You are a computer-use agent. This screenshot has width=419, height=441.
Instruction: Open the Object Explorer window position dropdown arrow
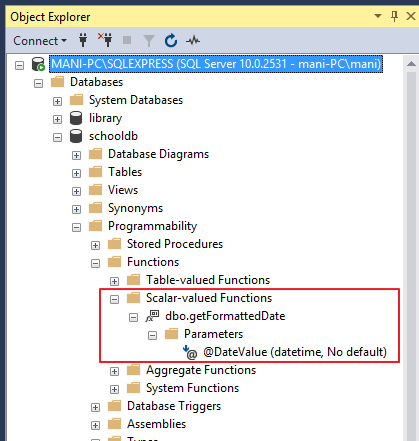pos(378,16)
